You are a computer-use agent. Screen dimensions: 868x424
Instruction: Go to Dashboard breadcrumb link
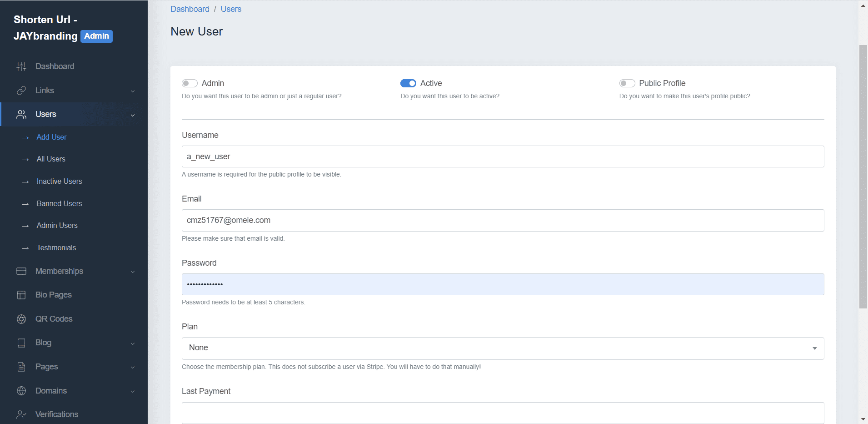click(x=190, y=9)
